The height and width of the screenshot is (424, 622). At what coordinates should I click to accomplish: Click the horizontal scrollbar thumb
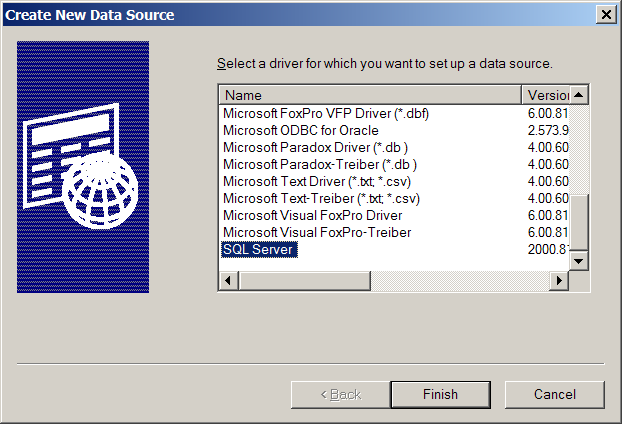[305, 280]
